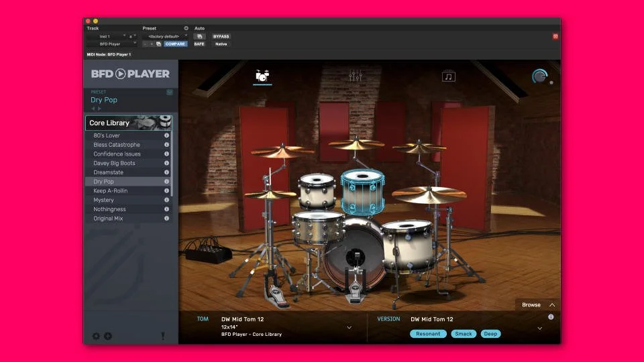The height and width of the screenshot is (362, 644).
Task: Open the insert position 'a' dropdown
Action: click(x=132, y=36)
